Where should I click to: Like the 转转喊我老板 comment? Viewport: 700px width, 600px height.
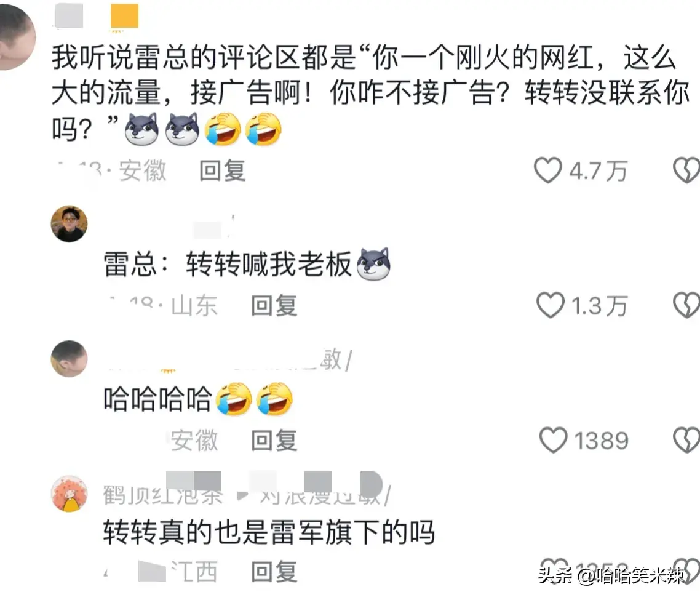click(550, 306)
